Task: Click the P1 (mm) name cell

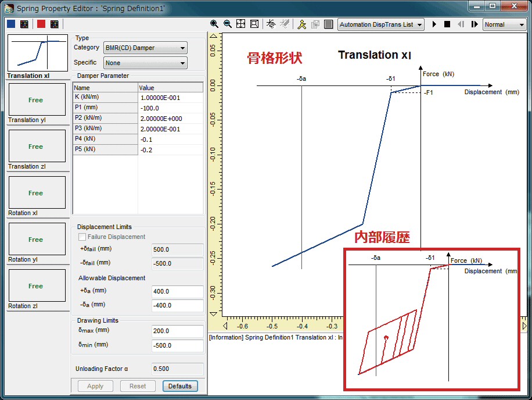Action: 106,108
